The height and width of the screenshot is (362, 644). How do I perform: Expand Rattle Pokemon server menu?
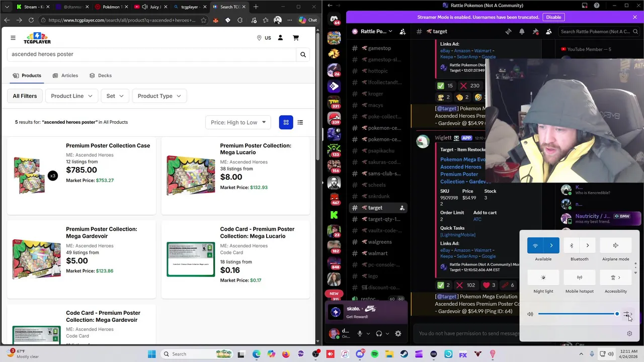(x=372, y=31)
